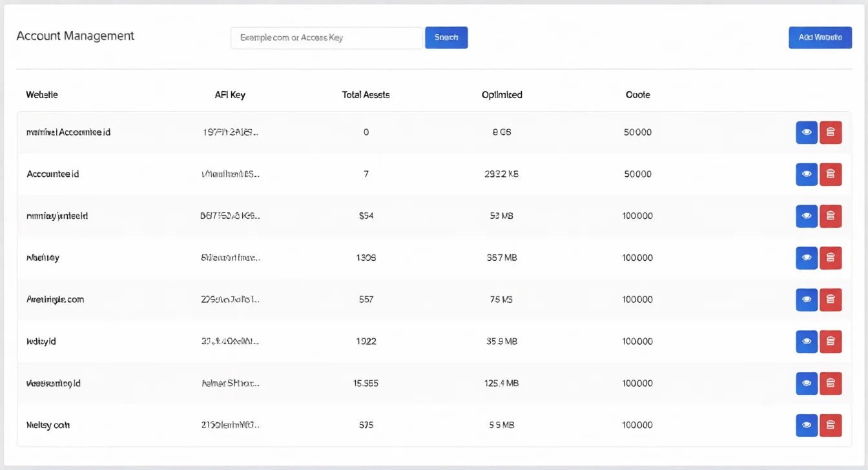Delete the website row showing 1308 assets
Image resolution: width=868 pixels, height=470 pixels.
click(831, 258)
